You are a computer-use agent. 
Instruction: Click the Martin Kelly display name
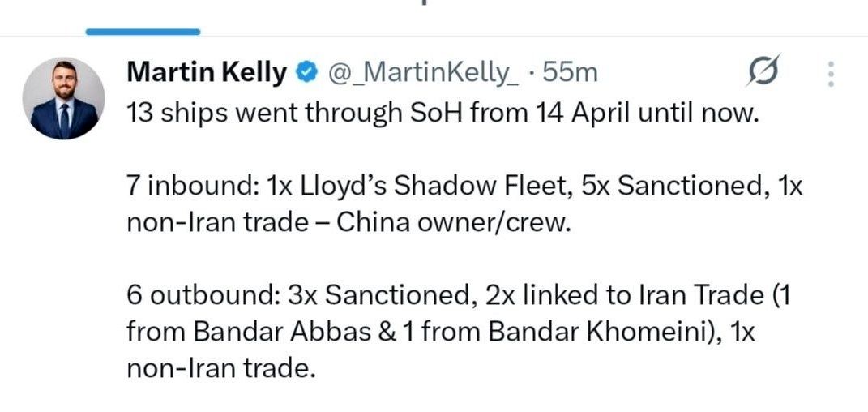207,73
